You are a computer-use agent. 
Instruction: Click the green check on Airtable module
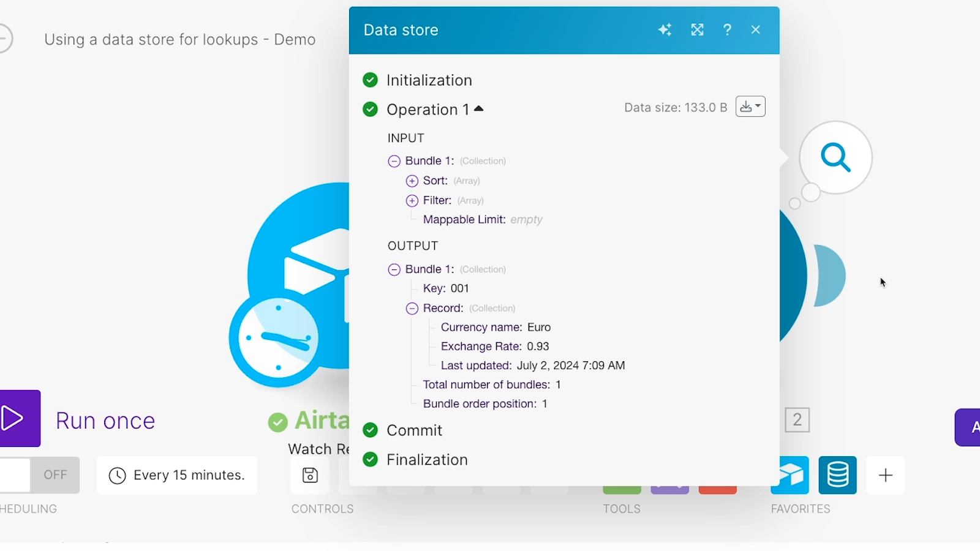pos(278,422)
